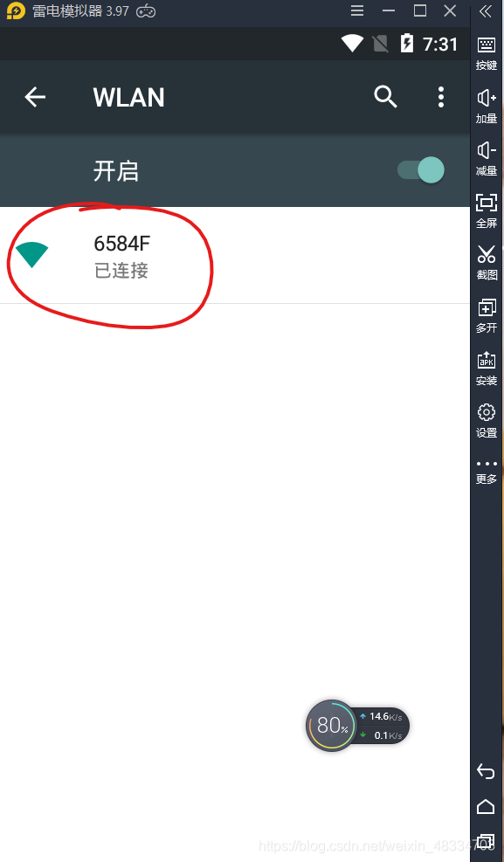
Task: Search WLAN settings with magnifier icon
Action: tap(385, 97)
